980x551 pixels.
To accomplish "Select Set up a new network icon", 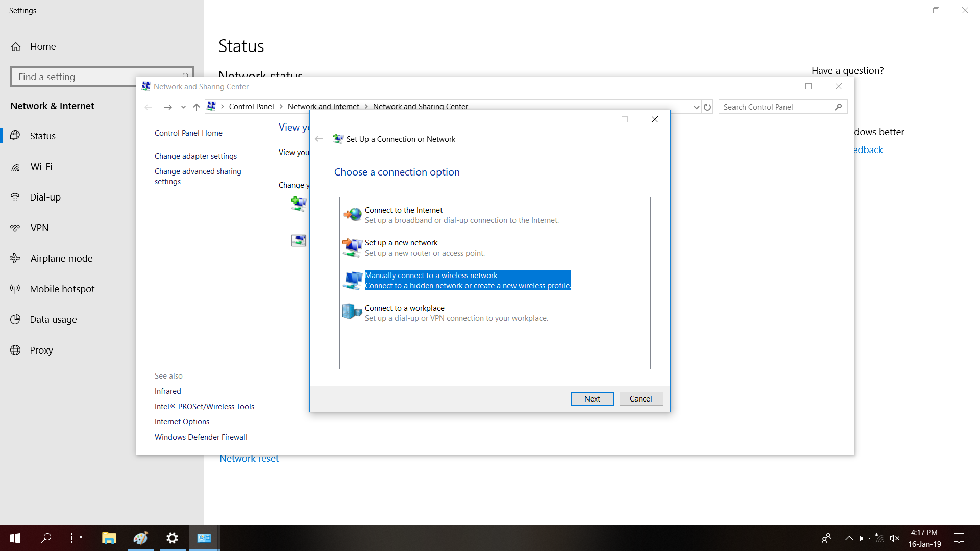I will (352, 247).
